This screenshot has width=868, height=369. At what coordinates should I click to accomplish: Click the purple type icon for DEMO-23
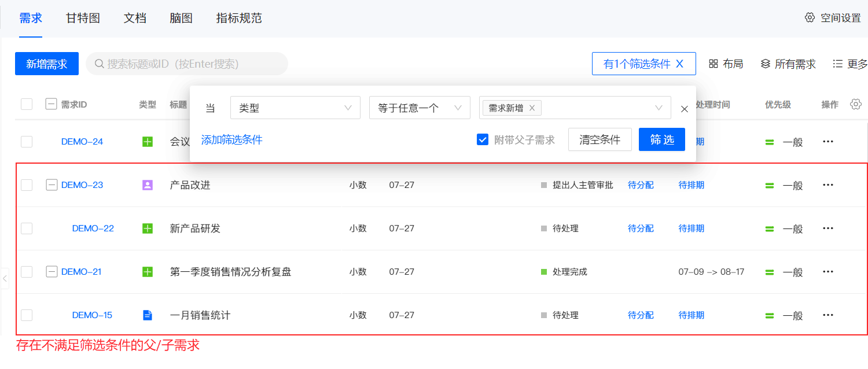(x=148, y=185)
